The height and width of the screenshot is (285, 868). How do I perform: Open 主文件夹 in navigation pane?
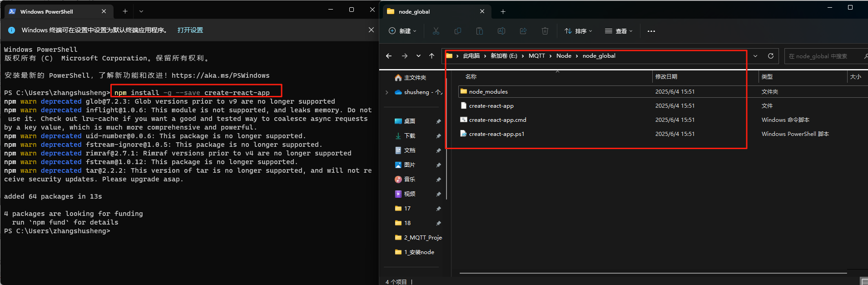[x=411, y=78]
